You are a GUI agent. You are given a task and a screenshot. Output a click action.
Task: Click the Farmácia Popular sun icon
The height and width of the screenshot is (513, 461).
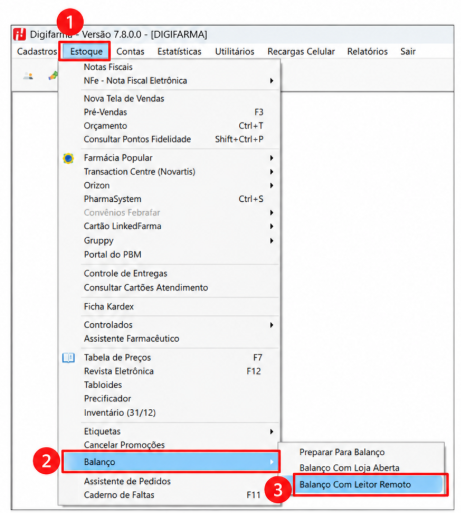pos(68,158)
